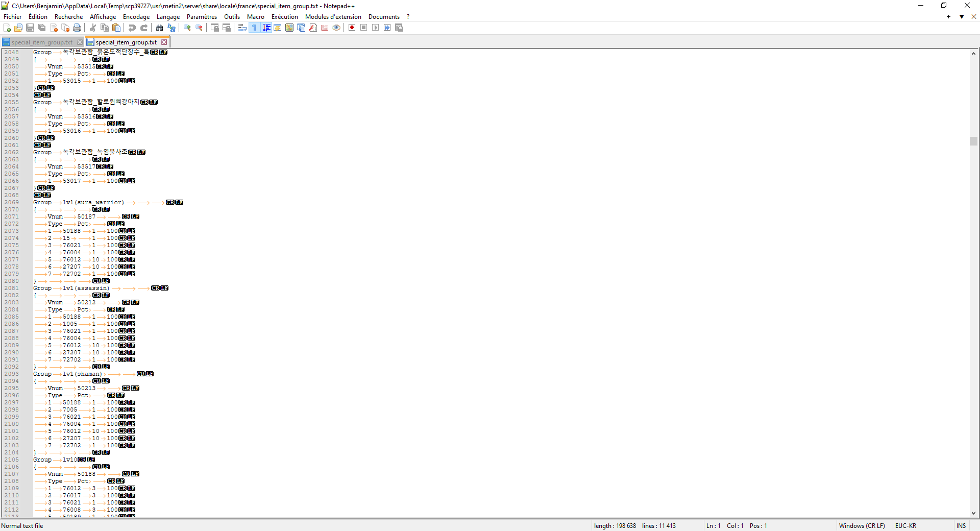Screen dimensions: 980x531
Task: Click the INS insert mode indicator
Action: point(961,526)
